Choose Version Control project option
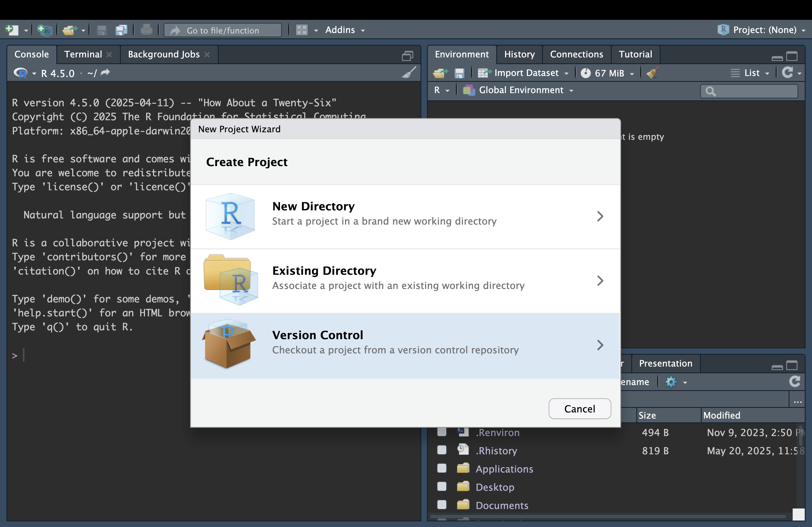The image size is (812, 527). pyautogui.click(x=405, y=345)
